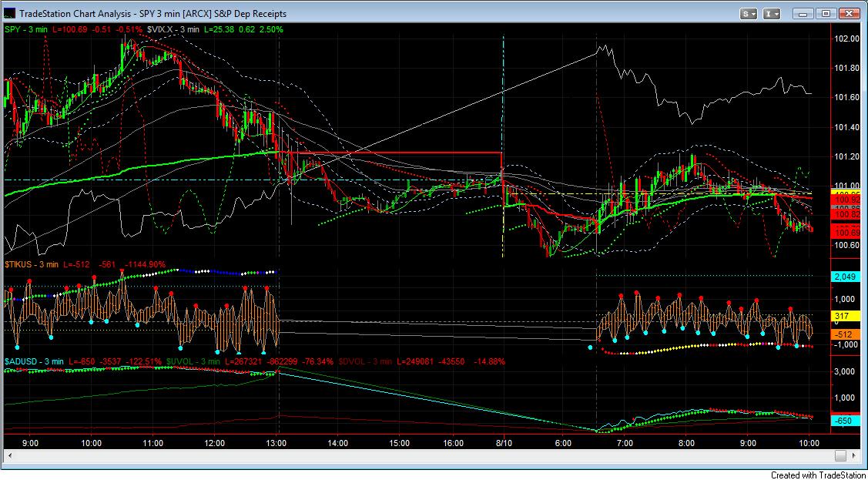Click the 13:00 time axis label
The height and width of the screenshot is (480, 868).
tap(276, 442)
